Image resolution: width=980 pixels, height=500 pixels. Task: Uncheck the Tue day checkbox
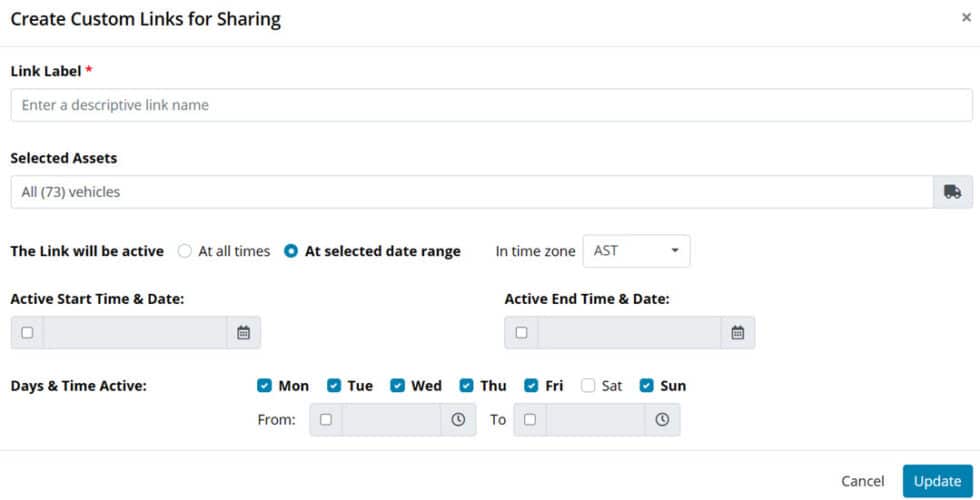coord(334,386)
